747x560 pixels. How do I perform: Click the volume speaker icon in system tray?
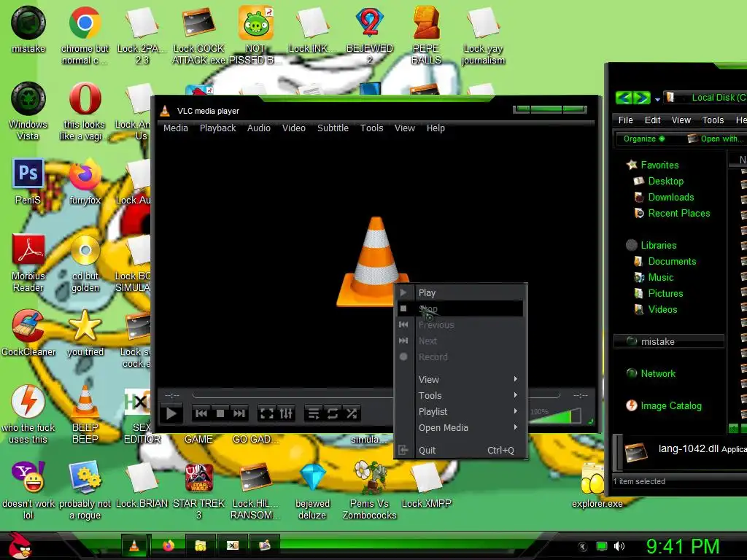click(x=619, y=546)
